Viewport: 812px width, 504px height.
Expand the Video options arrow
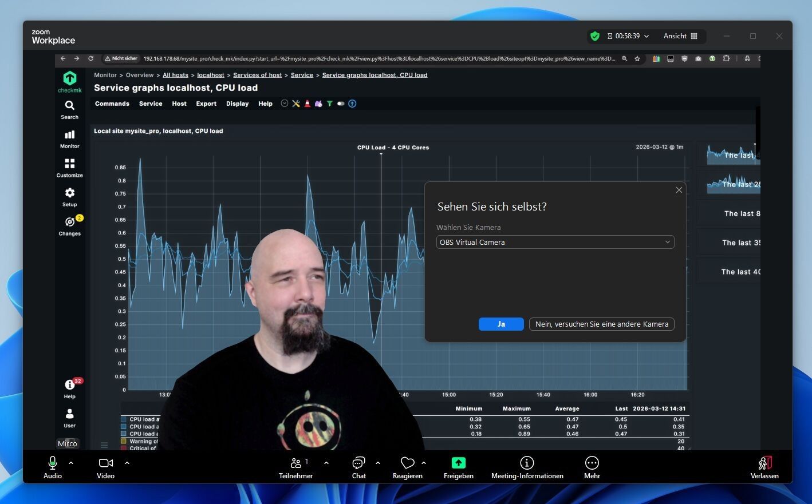(127, 463)
